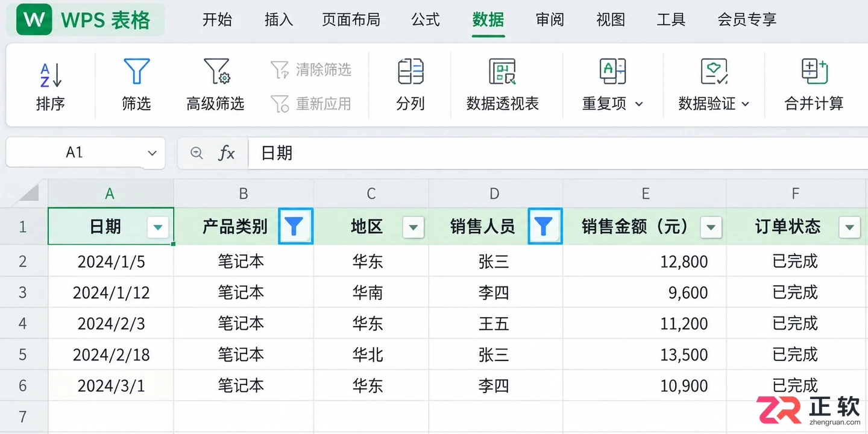Image resolution: width=868 pixels, height=434 pixels.
Task: Click the 华南 region cell
Action: click(371, 292)
